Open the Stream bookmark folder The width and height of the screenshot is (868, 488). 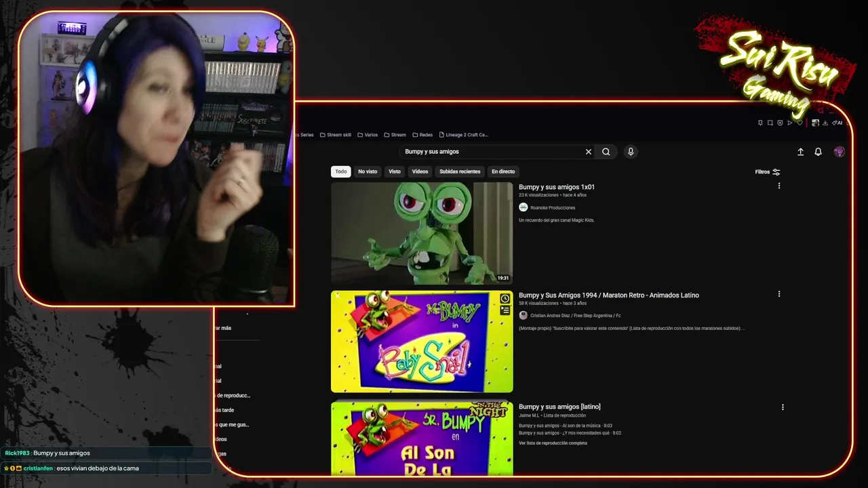395,135
